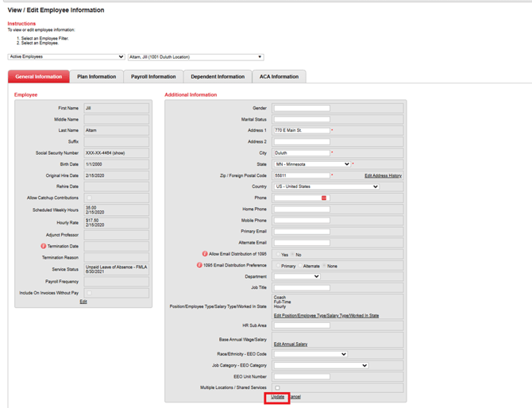Choose the Alternate email distribution preference
The height and width of the screenshot is (408, 532).
coord(299,266)
